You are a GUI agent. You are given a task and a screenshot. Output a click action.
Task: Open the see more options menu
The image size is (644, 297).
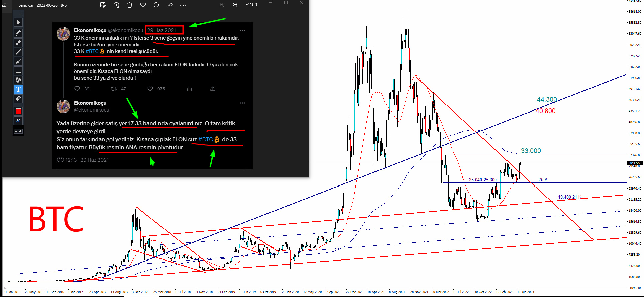[183, 5]
